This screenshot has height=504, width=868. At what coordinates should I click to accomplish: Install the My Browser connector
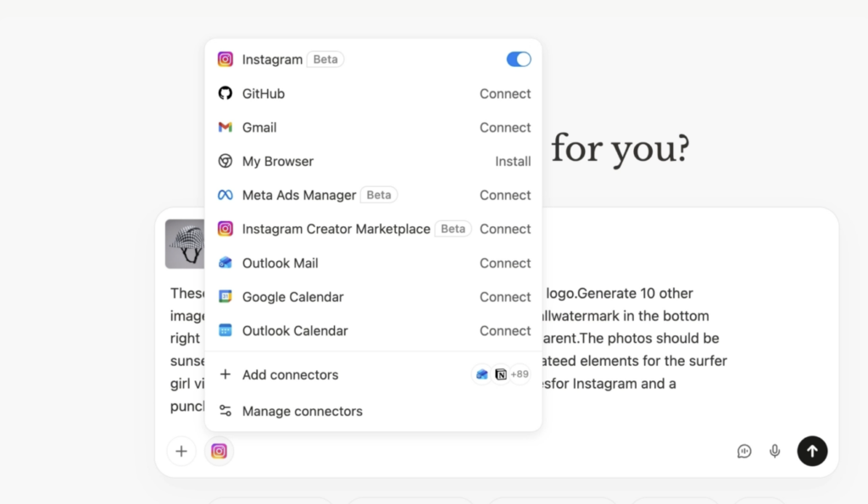(x=513, y=161)
